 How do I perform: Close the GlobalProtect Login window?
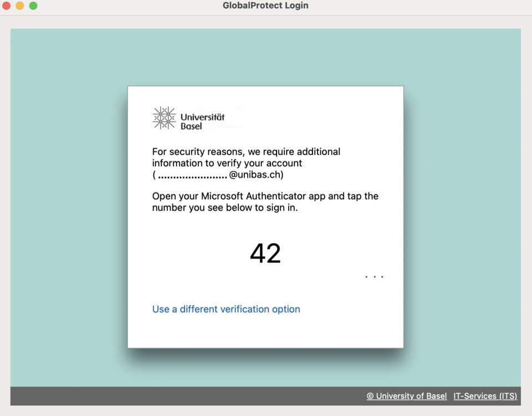(7, 6)
